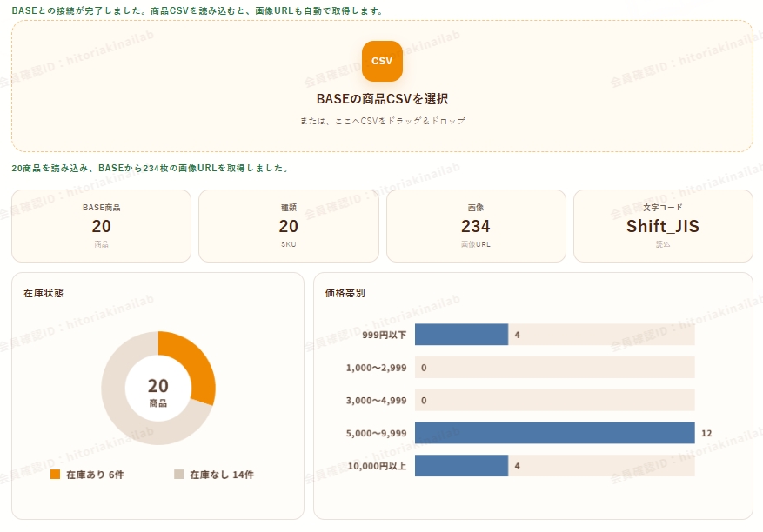The width and height of the screenshot is (763, 532).
Task: Click the beige 在庫なし legend swatch
Action: click(178, 474)
